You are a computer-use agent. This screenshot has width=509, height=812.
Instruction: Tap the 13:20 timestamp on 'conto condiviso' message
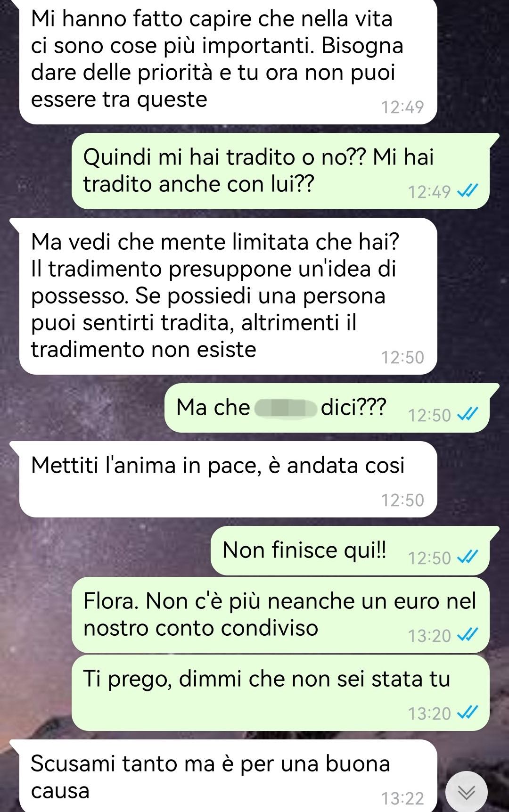pos(429,636)
